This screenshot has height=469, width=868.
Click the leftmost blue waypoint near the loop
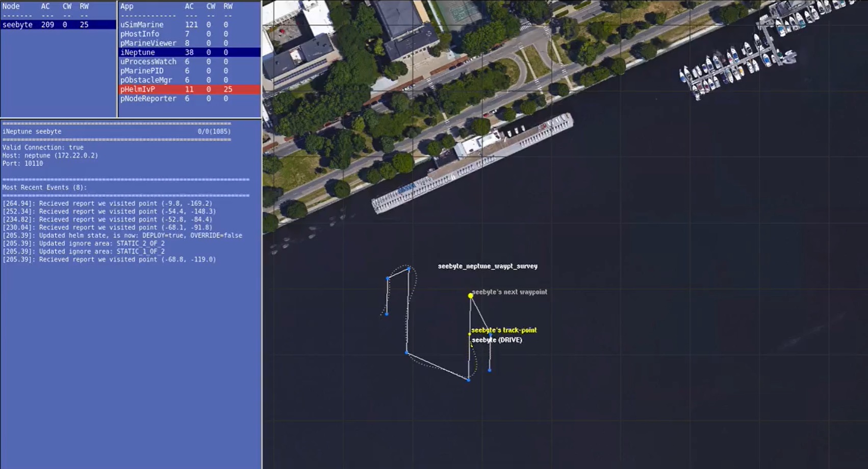pos(387,313)
